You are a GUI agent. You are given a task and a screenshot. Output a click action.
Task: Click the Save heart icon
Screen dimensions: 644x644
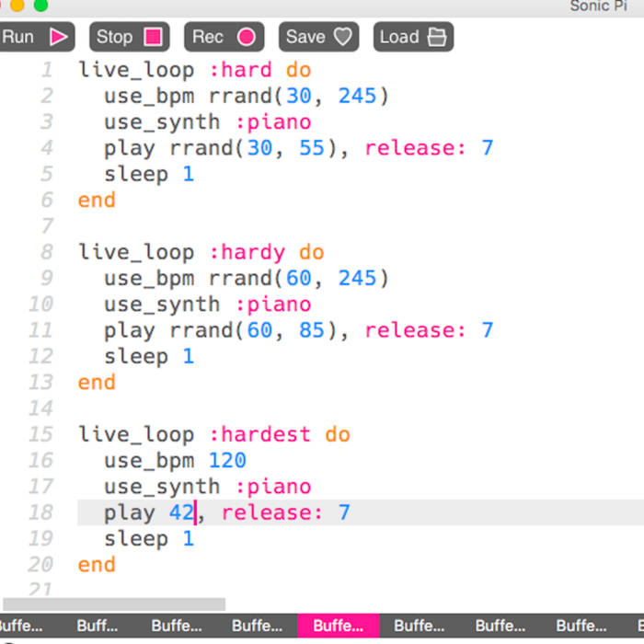[x=342, y=37]
